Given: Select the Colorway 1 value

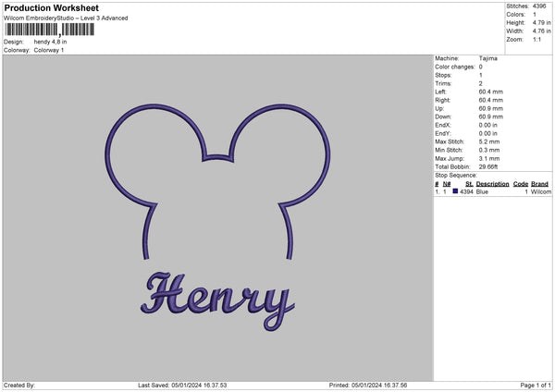Looking at the screenshot, I should 49,50.
